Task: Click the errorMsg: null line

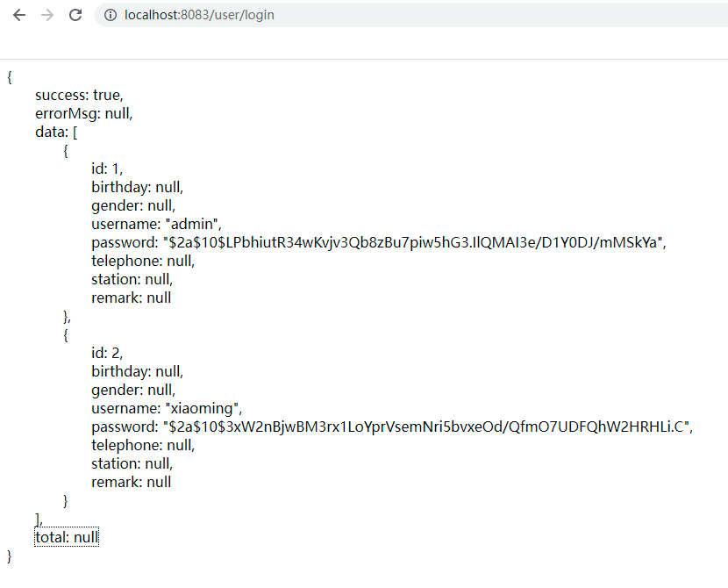Action: click(84, 112)
